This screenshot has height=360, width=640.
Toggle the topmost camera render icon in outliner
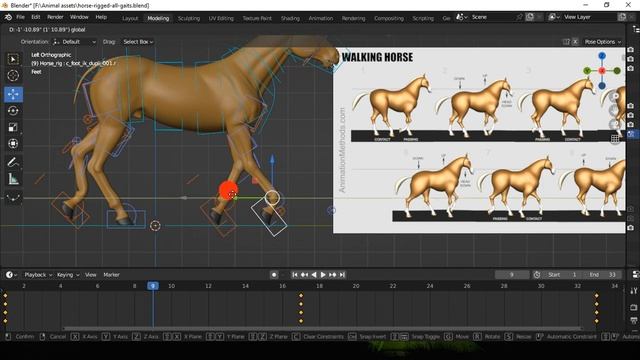pos(631,50)
